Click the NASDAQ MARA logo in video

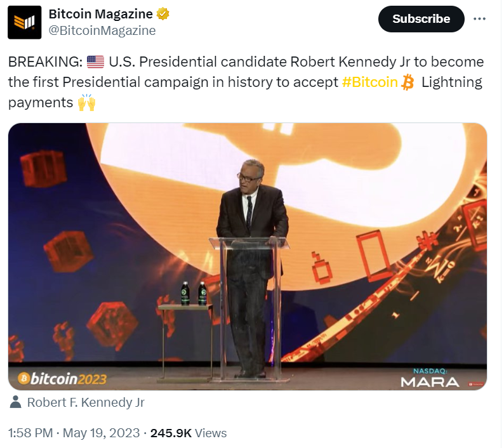point(429,379)
